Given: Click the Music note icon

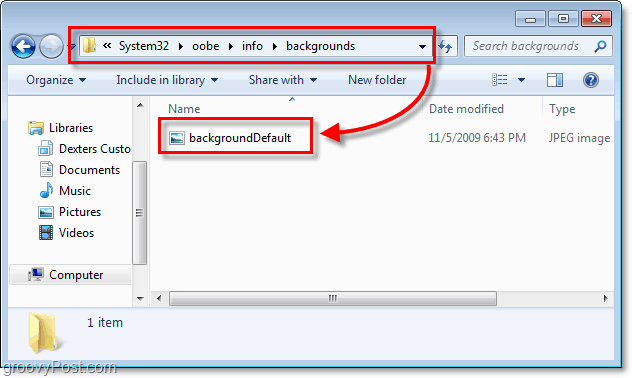Looking at the screenshot, I should 46,190.
